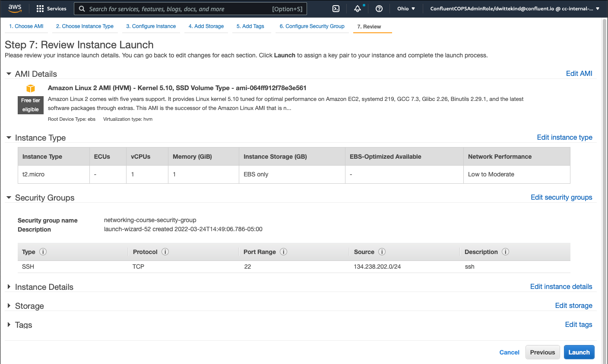The height and width of the screenshot is (364, 608).
Task: Open the notifications bell
Action: point(358,9)
